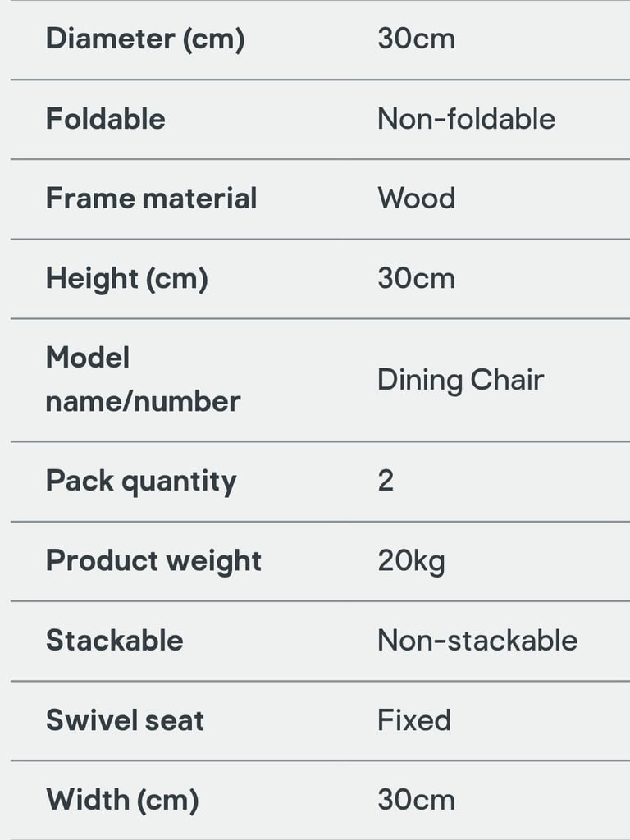Click the pack quantity value 2

386,481
